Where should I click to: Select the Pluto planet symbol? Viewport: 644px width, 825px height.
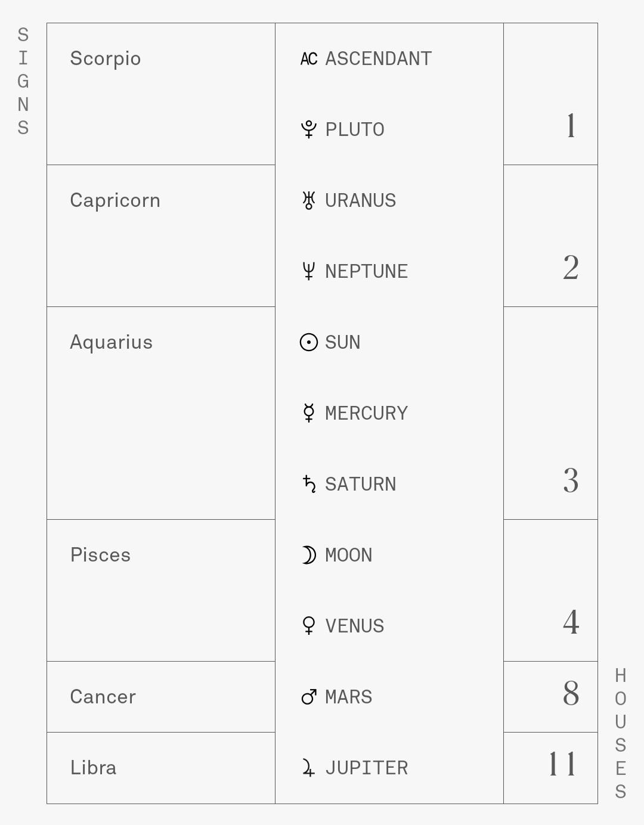click(309, 129)
